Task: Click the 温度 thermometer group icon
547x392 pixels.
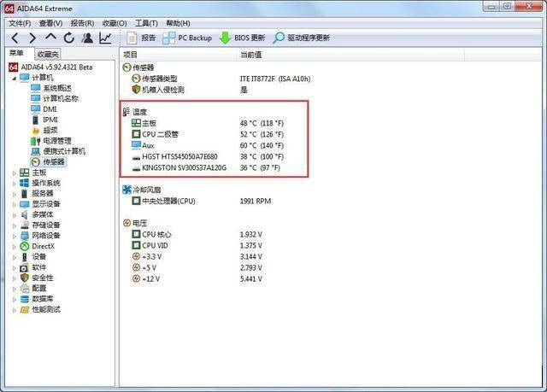Action: pyautogui.click(x=126, y=112)
